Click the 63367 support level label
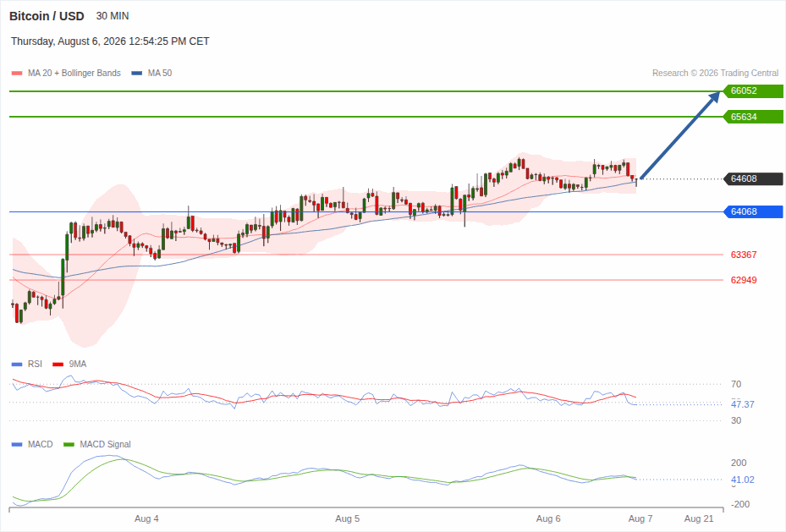The height and width of the screenshot is (532, 786). 744,255
